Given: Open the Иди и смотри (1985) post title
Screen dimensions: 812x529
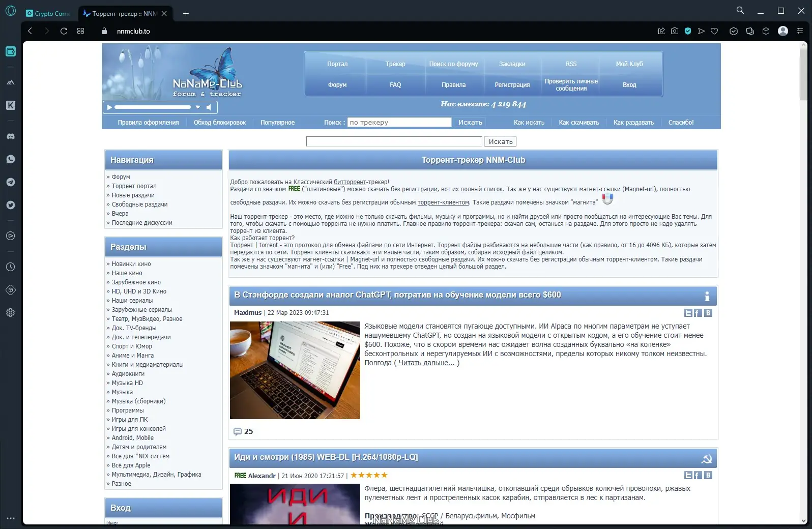Looking at the screenshot, I should [326, 457].
